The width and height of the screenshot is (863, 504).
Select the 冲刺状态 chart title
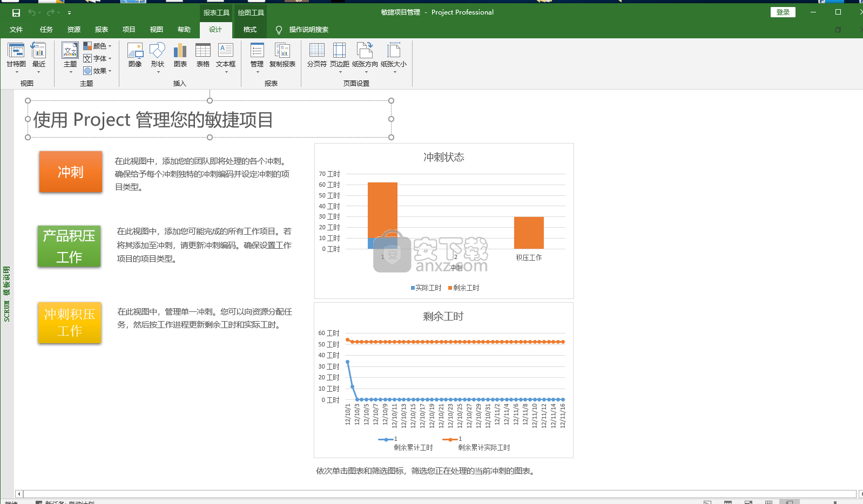click(444, 157)
